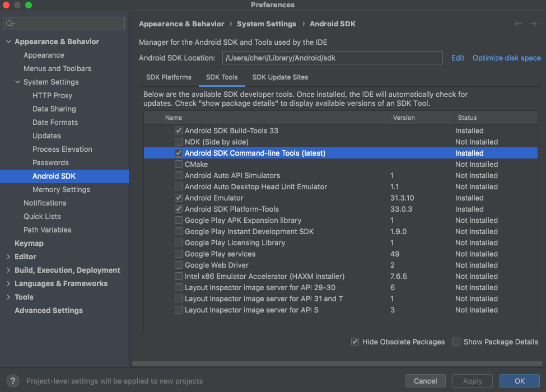Navigate forward with the right arrow icon
Screen dimensions: 546x392
pos(533,24)
